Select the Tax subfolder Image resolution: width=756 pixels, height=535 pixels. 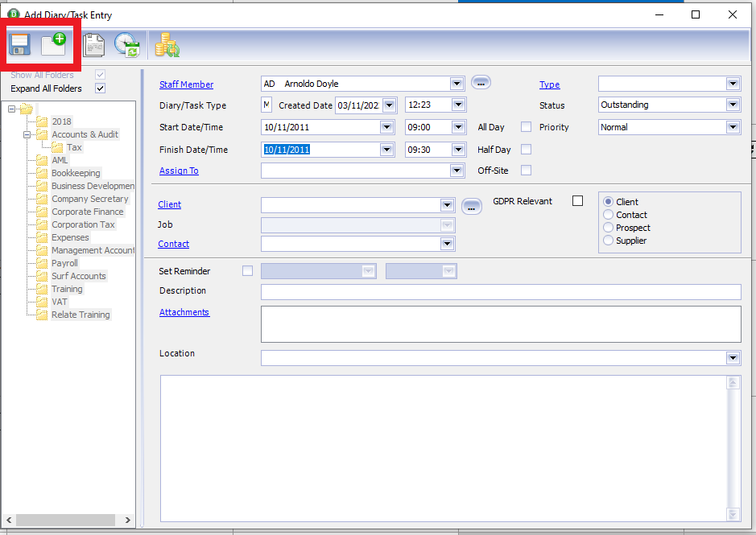74,147
